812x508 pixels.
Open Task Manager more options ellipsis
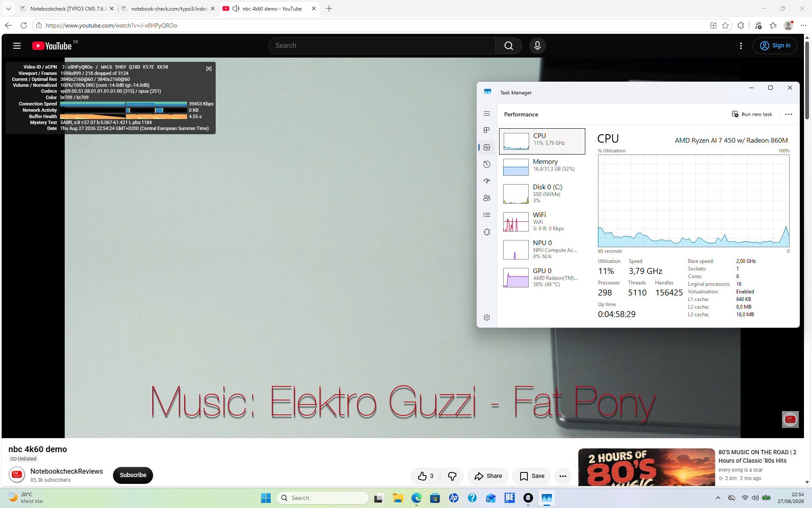788,114
